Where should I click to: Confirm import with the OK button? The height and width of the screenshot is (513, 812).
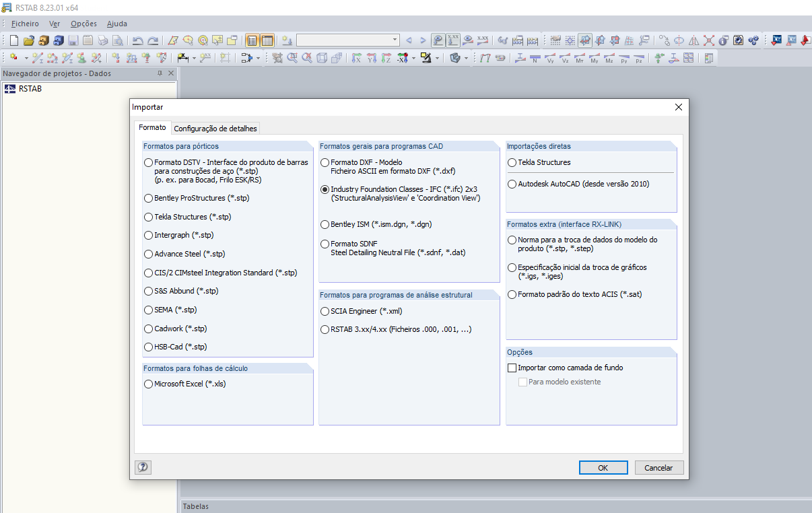[603, 467]
